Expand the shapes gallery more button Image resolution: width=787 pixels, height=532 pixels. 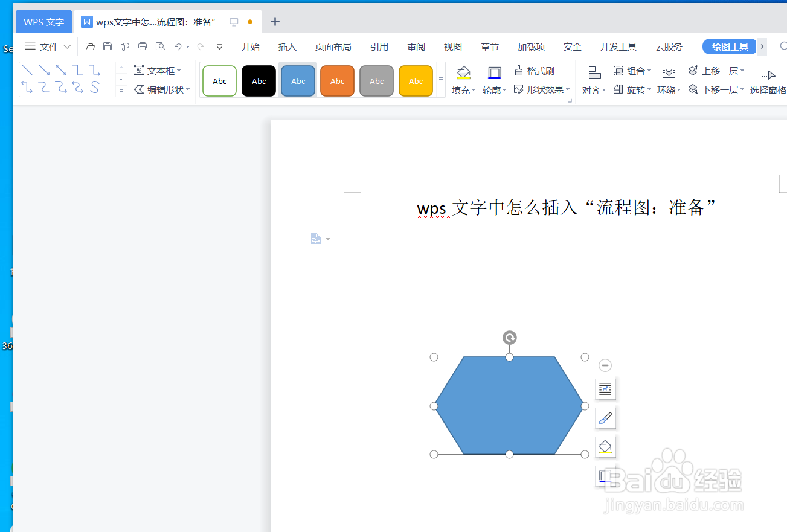click(121, 91)
